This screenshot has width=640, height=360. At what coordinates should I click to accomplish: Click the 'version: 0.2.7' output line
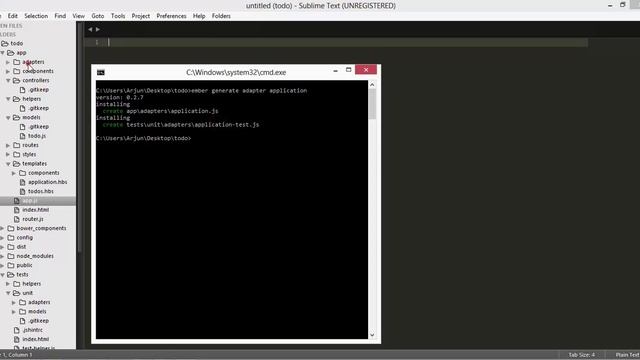(x=120, y=97)
